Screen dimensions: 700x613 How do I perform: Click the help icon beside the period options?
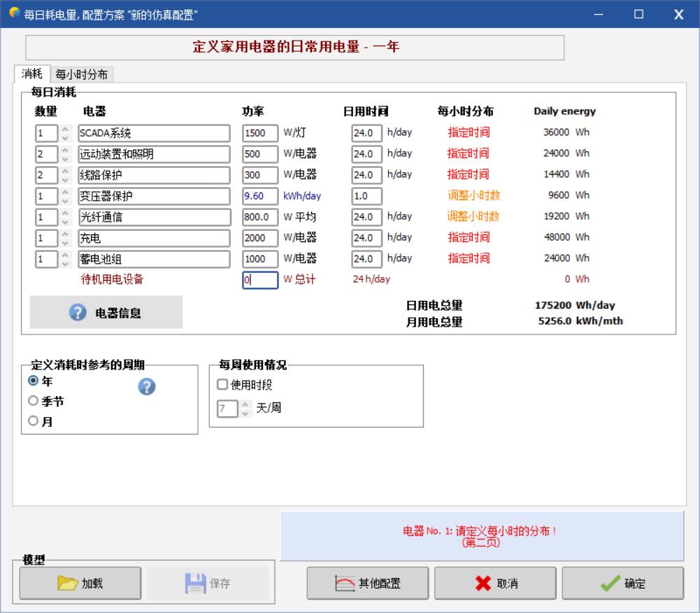point(146,387)
